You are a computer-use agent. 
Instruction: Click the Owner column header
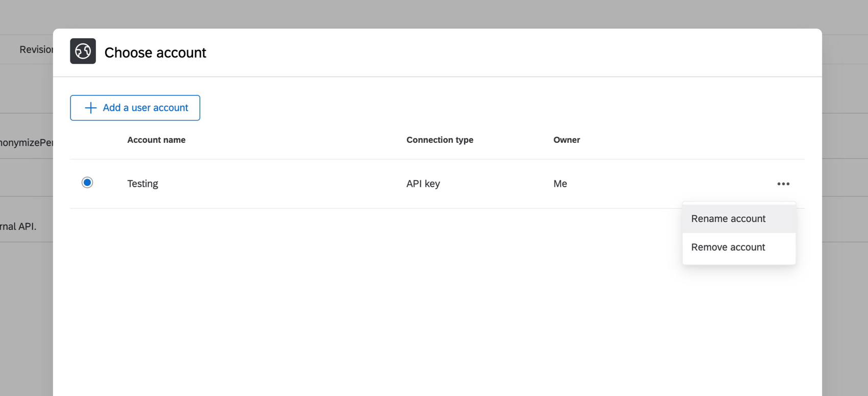point(567,140)
